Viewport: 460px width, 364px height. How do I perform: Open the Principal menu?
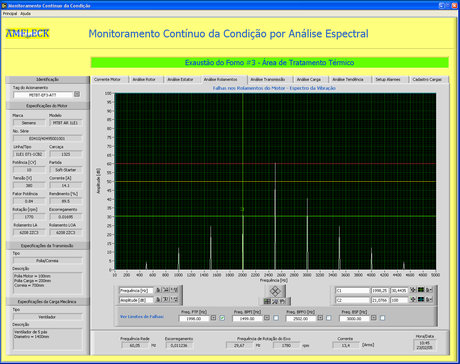pyautogui.click(x=10, y=14)
